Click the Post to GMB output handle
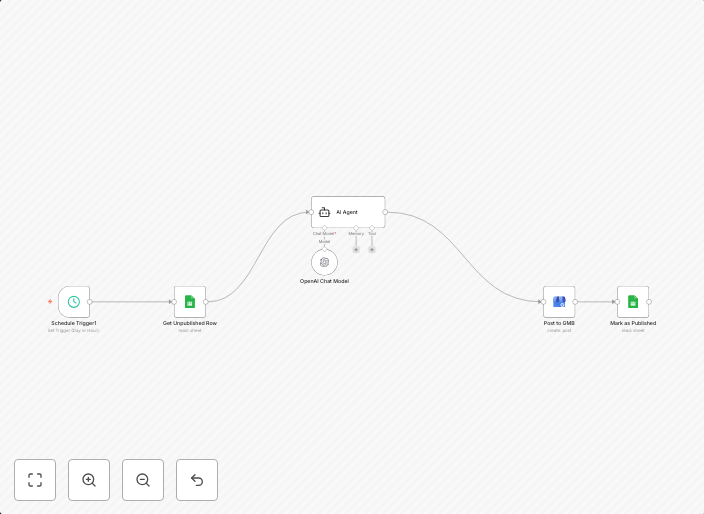 coord(575,302)
